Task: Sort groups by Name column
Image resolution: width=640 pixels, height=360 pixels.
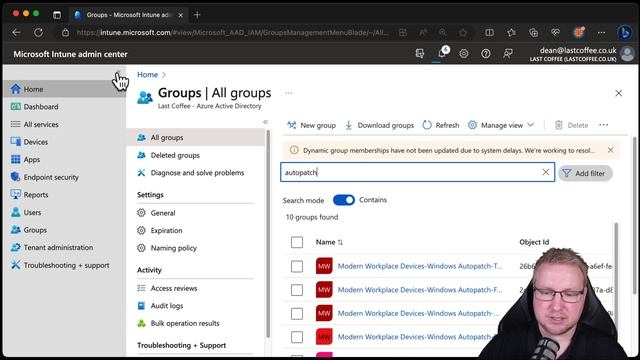Action: tap(329, 242)
